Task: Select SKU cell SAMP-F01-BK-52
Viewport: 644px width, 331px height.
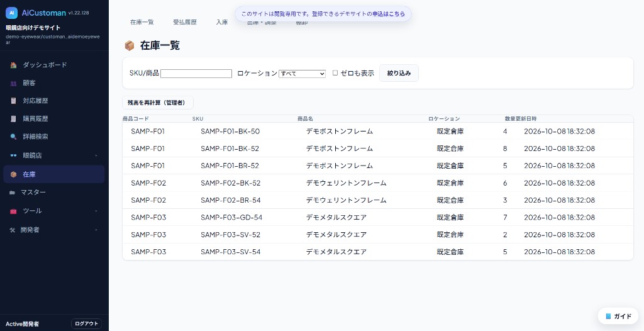Action: click(x=230, y=149)
